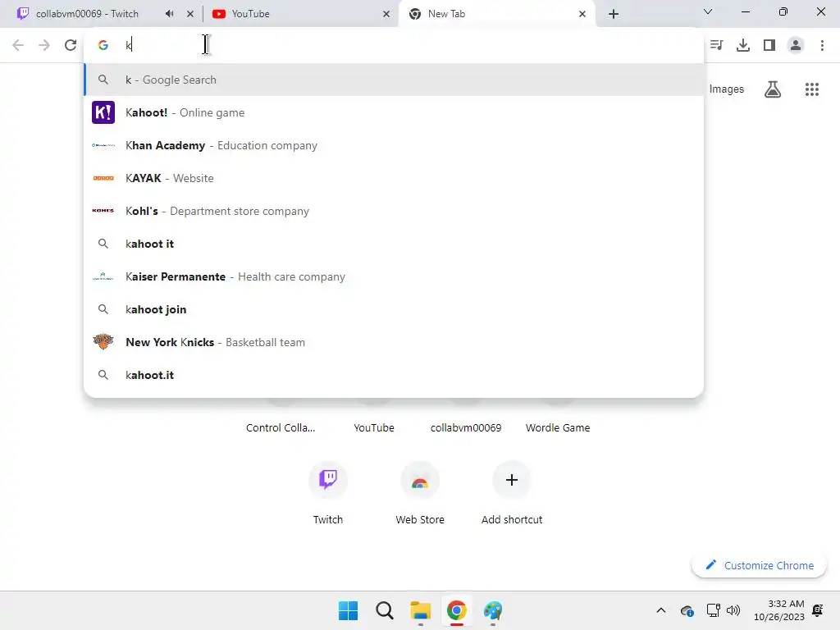Viewport: 840px width, 630px height.
Task: Choose the 'kahoot.it' search suggestion
Action: tap(394, 375)
